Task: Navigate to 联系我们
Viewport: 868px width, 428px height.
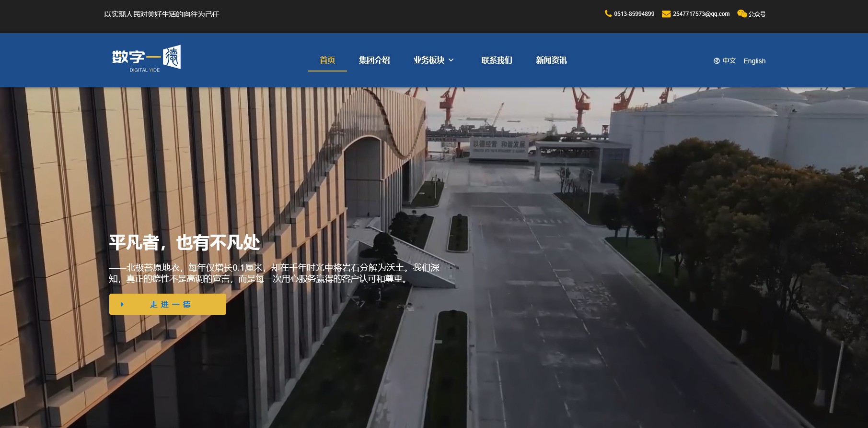Action: (497, 60)
